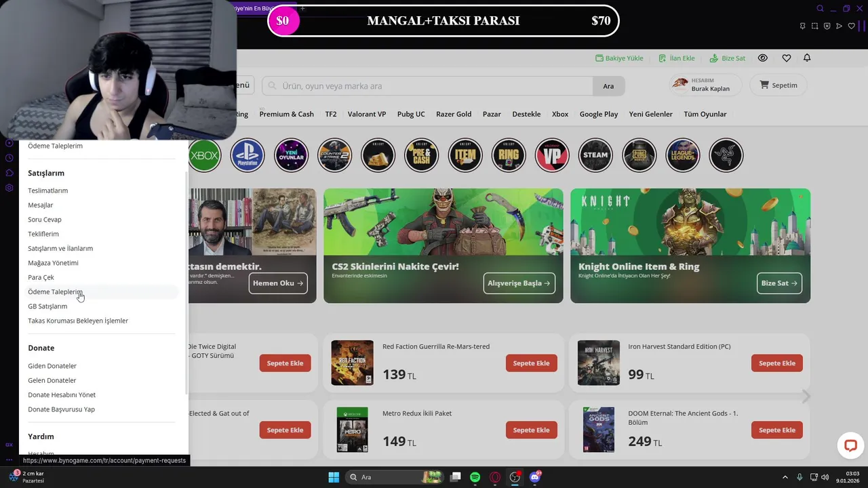This screenshot has width=868, height=488.
Task: Click the notification bell icon
Action: coord(807,58)
